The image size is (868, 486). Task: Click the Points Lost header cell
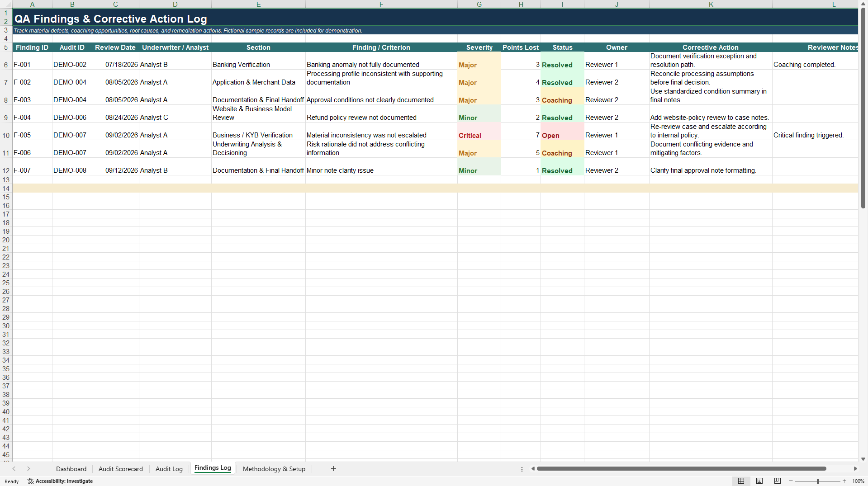(x=521, y=47)
